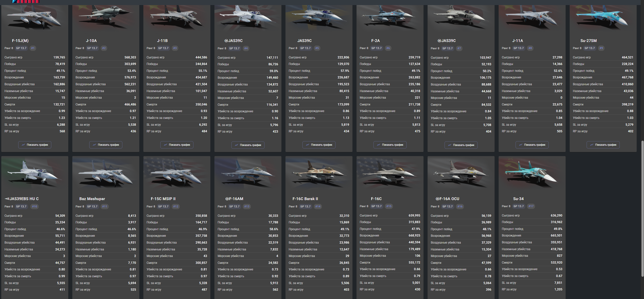Click the F-16C vehicle name
Screen dimensions: 644x299
(x=376, y=199)
